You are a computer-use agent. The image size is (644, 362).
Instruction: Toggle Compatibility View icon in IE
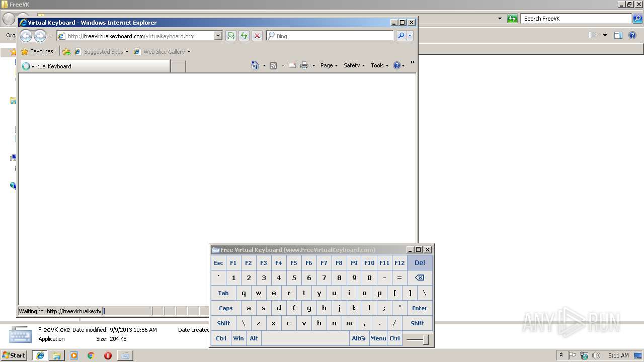231,36
